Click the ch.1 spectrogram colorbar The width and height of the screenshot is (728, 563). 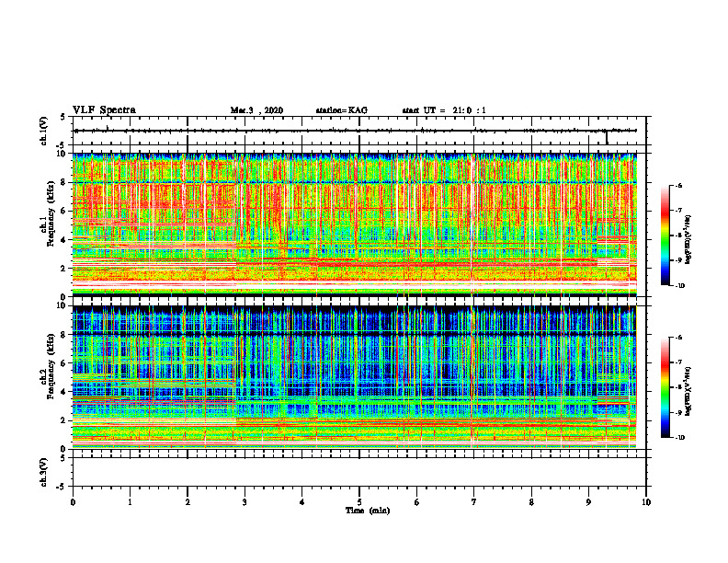pos(665,236)
